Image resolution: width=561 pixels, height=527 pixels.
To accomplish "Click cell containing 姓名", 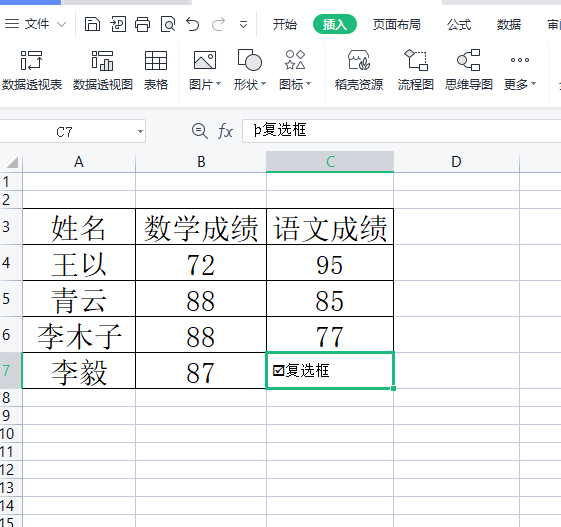I will pos(79,227).
